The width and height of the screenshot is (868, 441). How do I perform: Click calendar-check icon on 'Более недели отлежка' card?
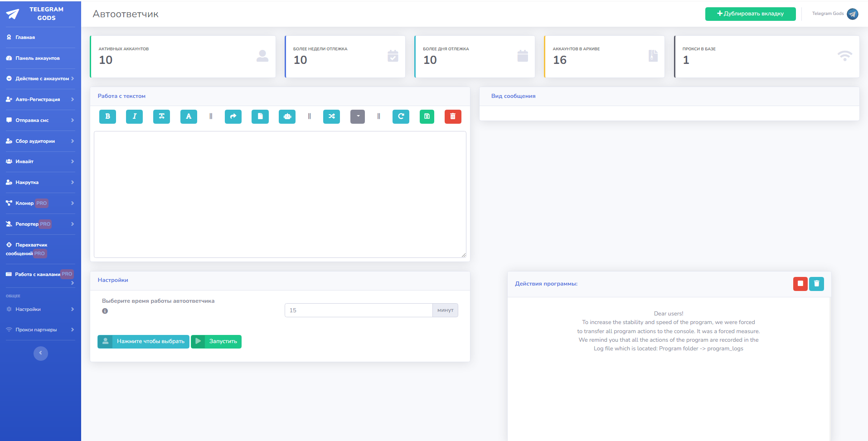(x=393, y=56)
